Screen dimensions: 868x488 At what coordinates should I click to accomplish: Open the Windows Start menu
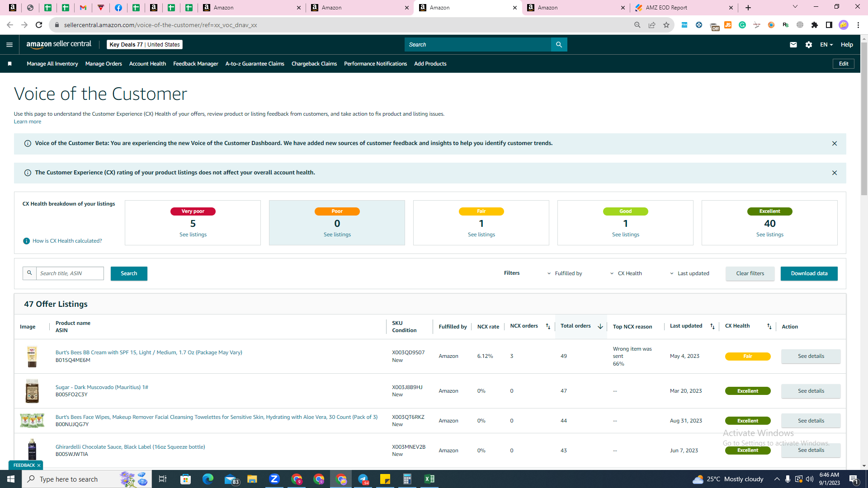[x=11, y=479]
